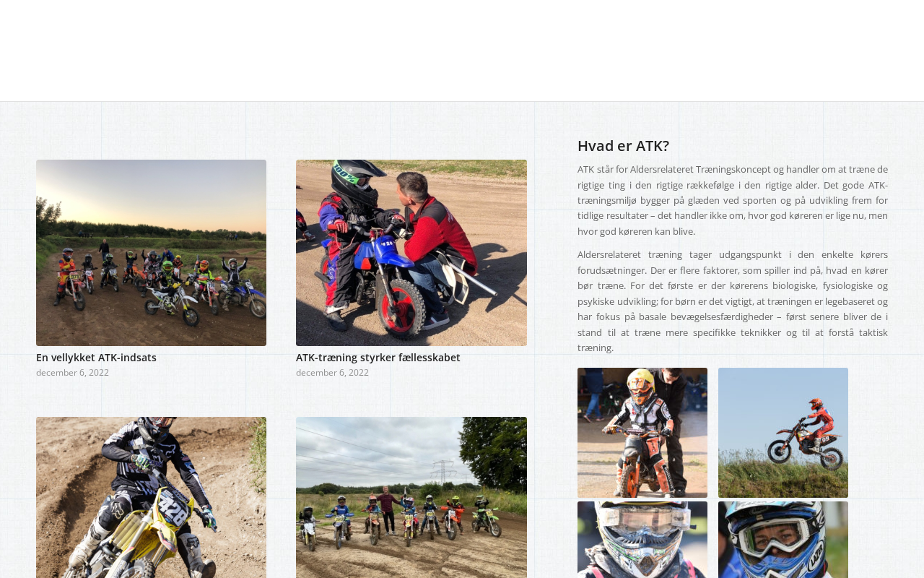View gallery photo of child in yellow helmet
The width and height of the screenshot is (924, 578).
[642, 433]
